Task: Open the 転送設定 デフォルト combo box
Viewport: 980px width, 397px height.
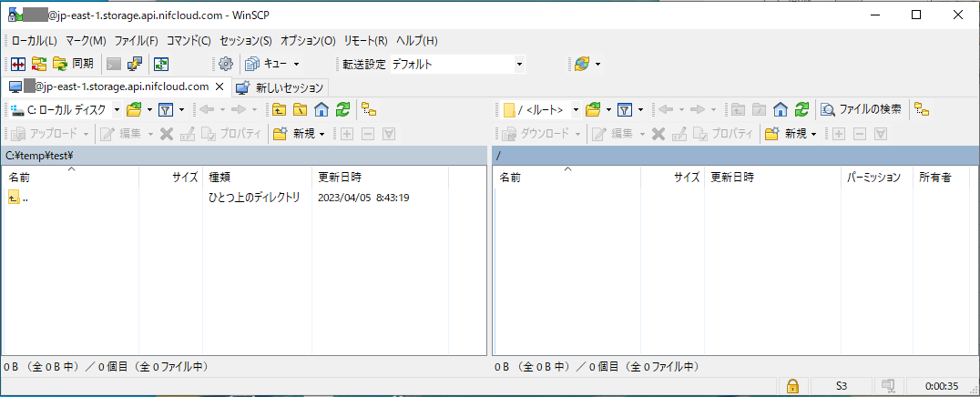Action: tap(457, 64)
